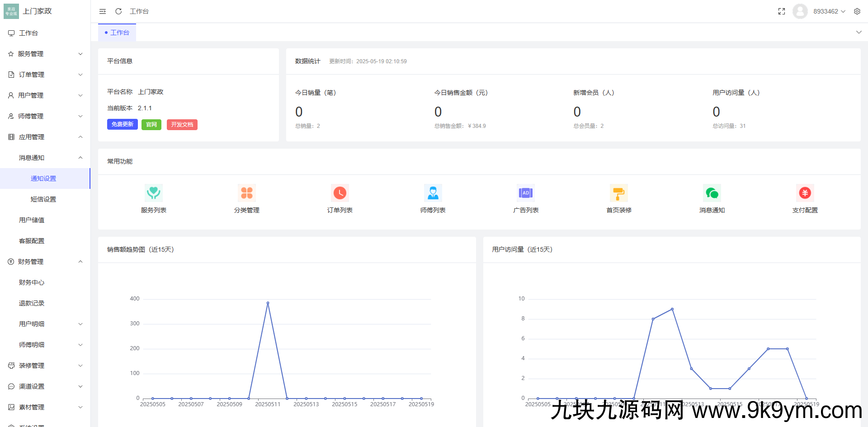868x427 pixels.
Task: Open the 消息通知 quick function icon
Action: click(x=712, y=193)
